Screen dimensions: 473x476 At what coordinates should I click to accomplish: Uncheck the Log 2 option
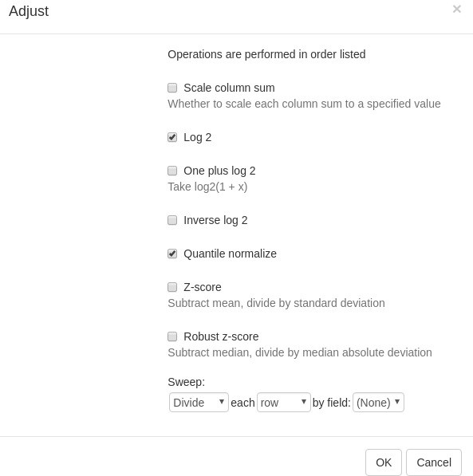[172, 137]
